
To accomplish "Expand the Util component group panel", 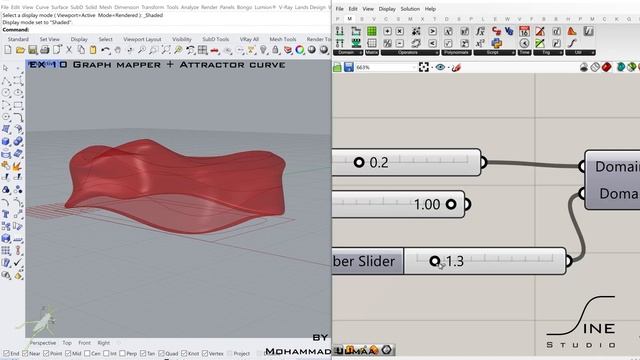I will 580,53.
